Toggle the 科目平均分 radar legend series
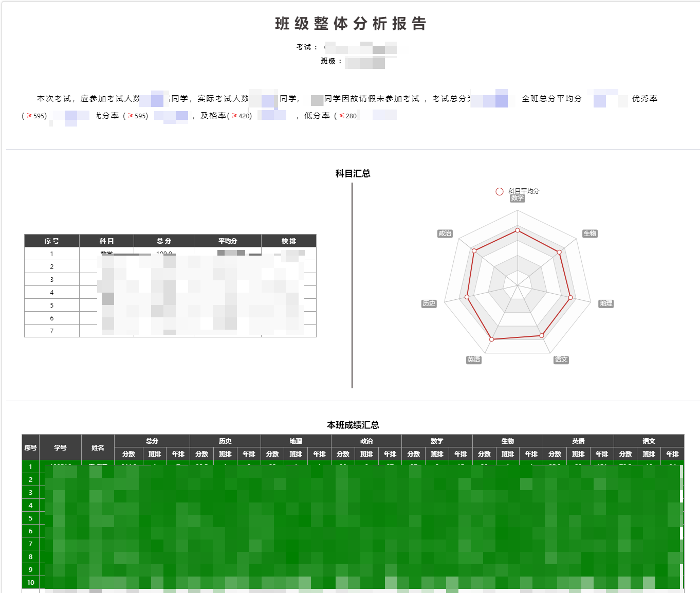This screenshot has width=700, height=593. point(518,191)
